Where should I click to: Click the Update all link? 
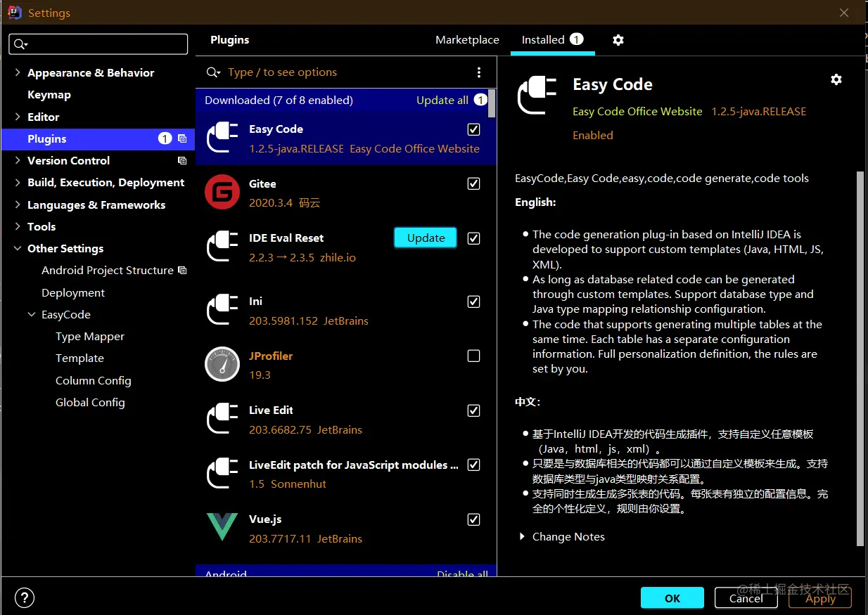pyautogui.click(x=442, y=101)
